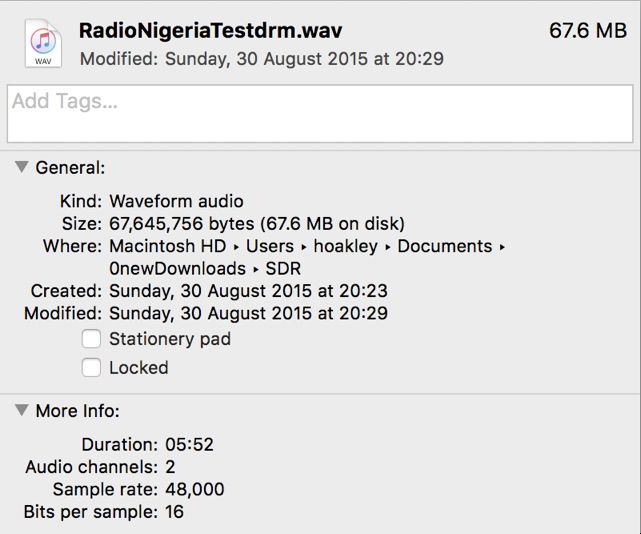Click the More Info section heading
This screenshot has height=534, width=641.
[77, 411]
